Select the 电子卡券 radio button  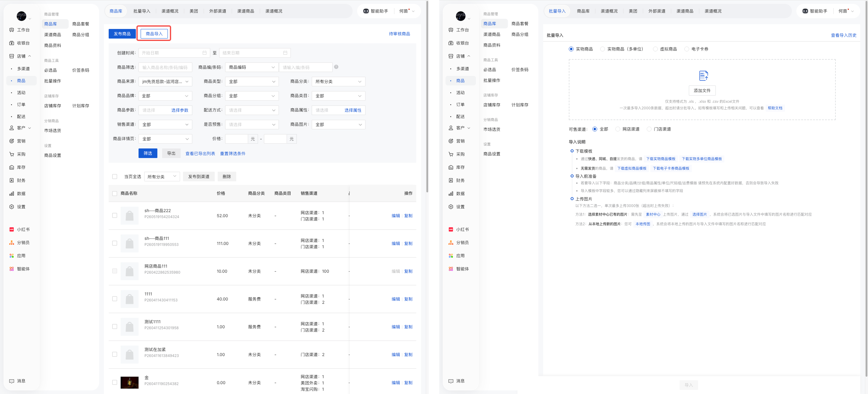687,49
